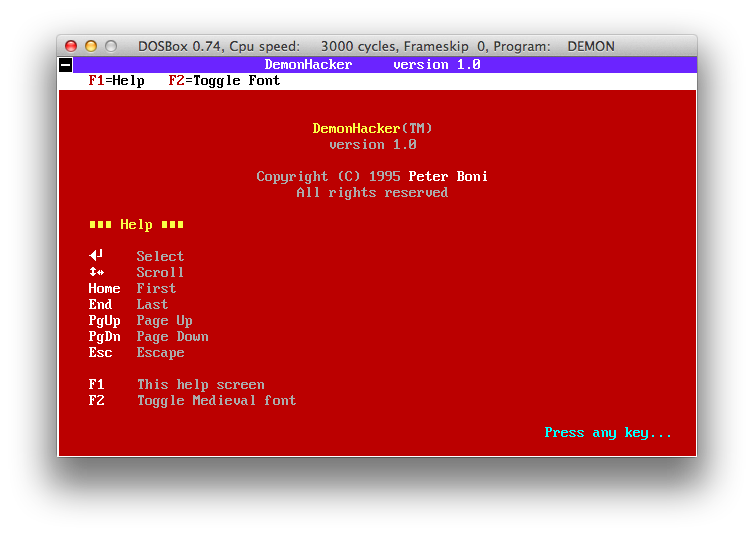Image resolution: width=754 pixels, height=536 pixels.
Task: Close the DOSBox window with red button
Action: (x=71, y=46)
